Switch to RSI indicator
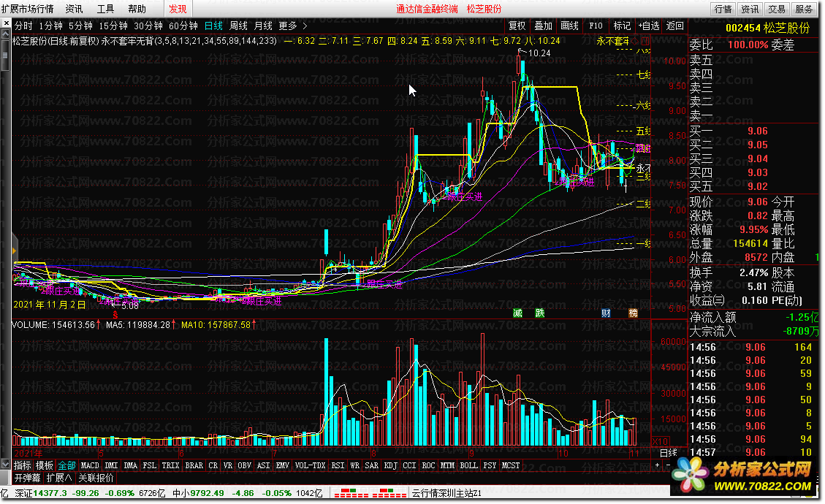The height and width of the screenshot is (504, 825). click(338, 465)
